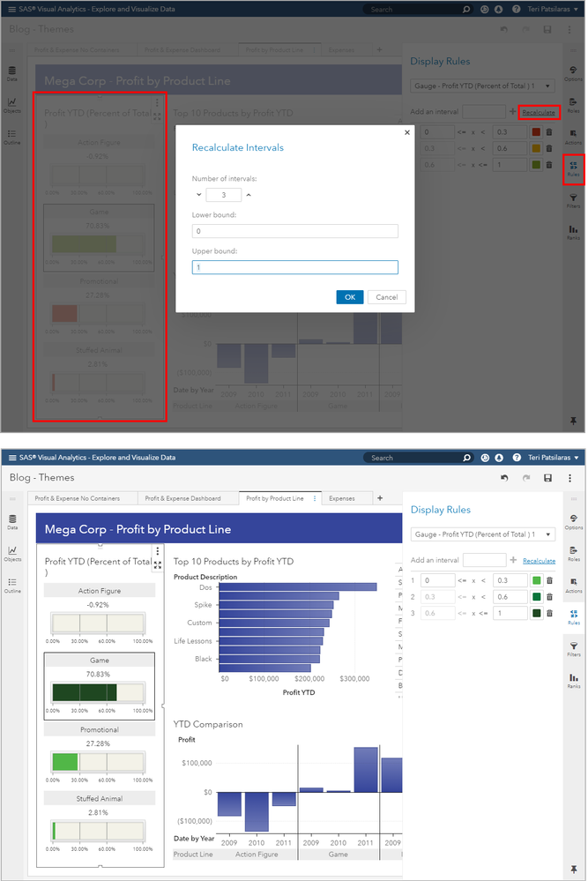Click interval 1 upper value 0.3 field, bright window
This screenshot has width=588, height=881.
(510, 580)
